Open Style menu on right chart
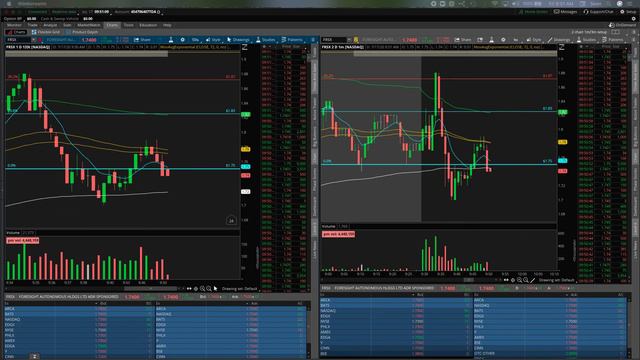 (534, 40)
